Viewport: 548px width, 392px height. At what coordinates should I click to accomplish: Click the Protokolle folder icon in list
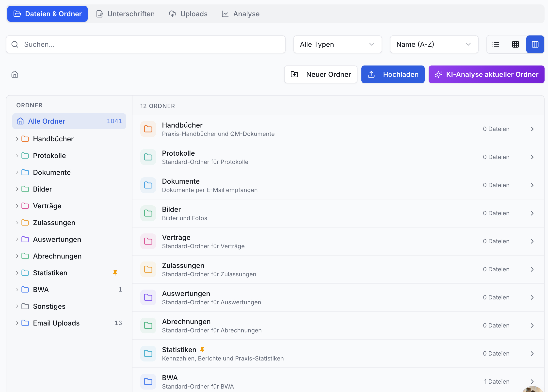pyautogui.click(x=148, y=157)
